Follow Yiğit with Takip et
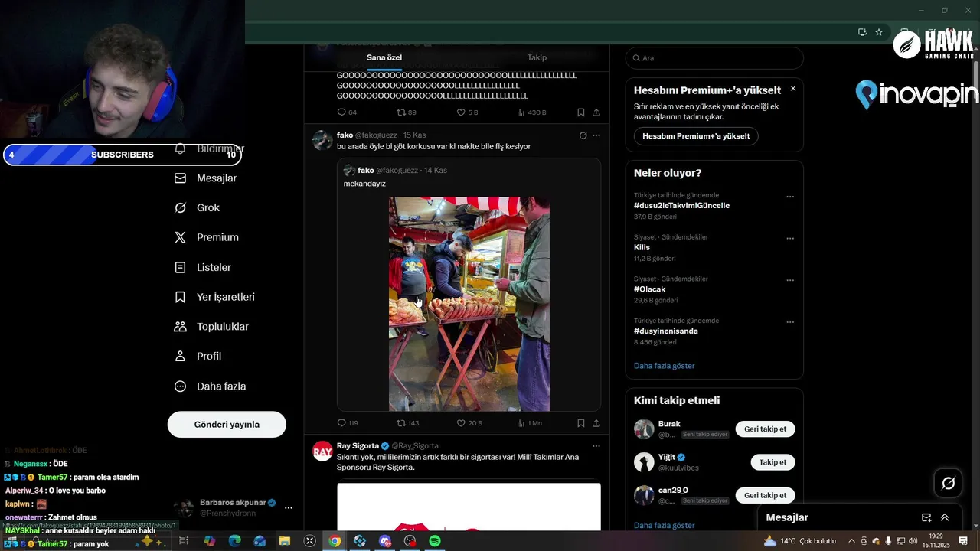 click(773, 462)
